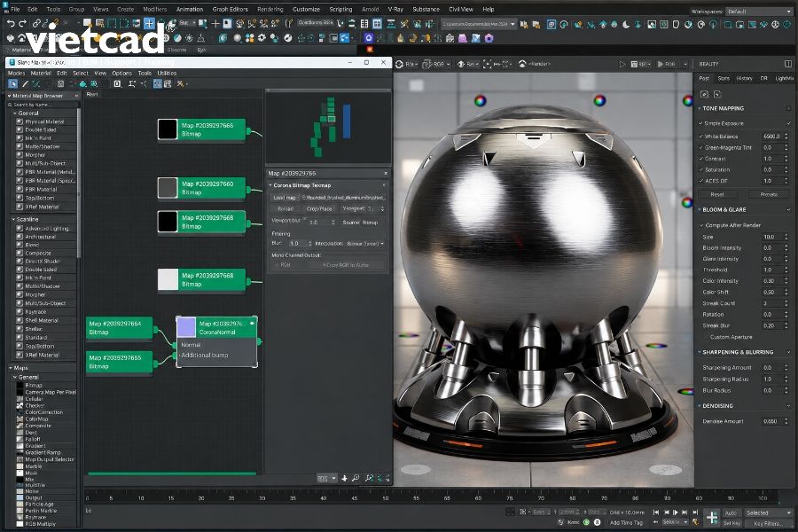Open the Rendering menu
Screen dimensions: 798x532
[x=270, y=9]
